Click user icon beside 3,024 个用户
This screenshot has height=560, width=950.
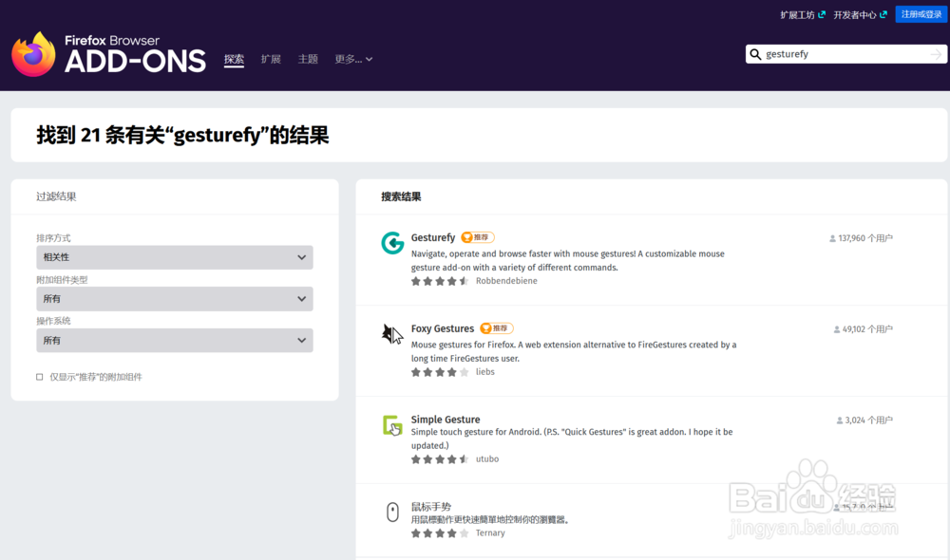(x=840, y=420)
